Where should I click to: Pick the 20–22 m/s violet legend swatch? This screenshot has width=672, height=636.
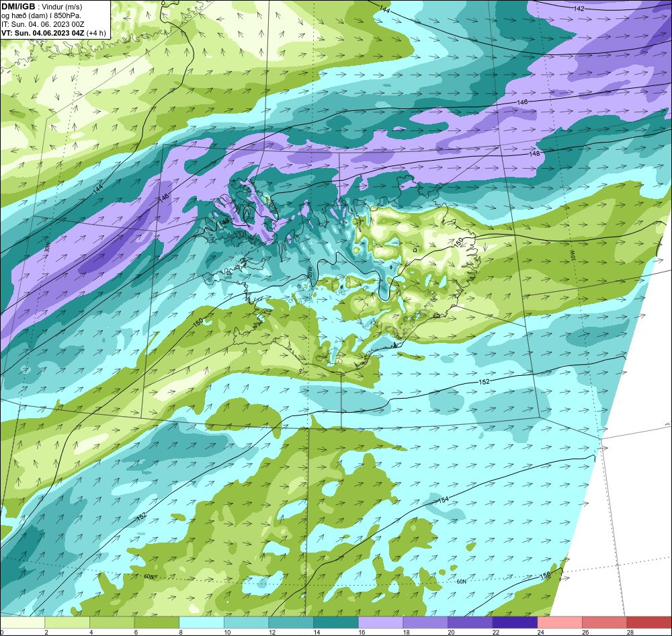(x=470, y=623)
